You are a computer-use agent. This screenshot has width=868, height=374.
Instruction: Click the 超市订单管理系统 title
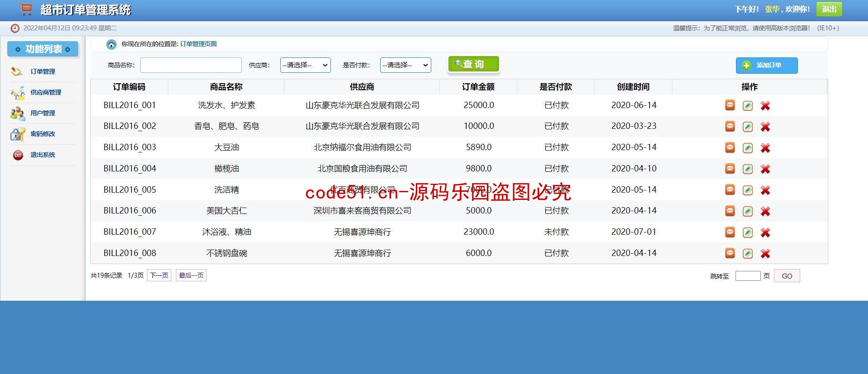click(x=85, y=9)
